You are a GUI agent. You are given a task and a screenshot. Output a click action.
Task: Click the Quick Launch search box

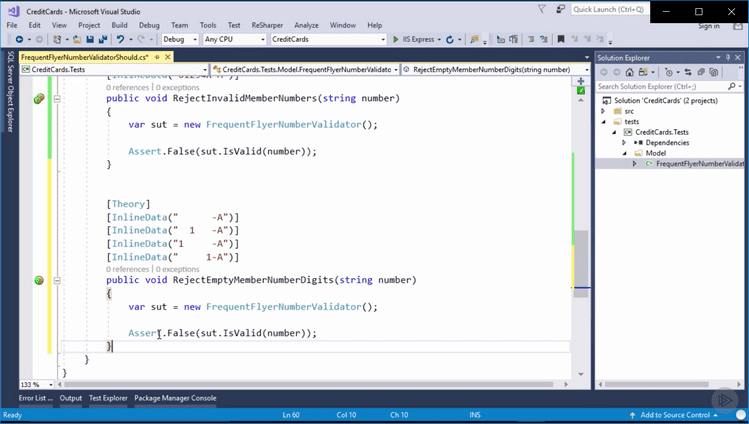click(610, 9)
